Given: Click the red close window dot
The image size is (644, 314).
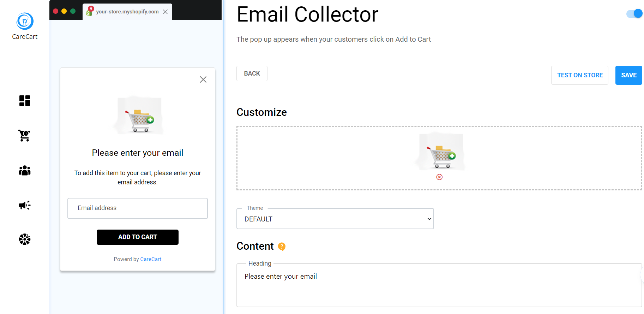Looking at the screenshot, I should coord(56,11).
